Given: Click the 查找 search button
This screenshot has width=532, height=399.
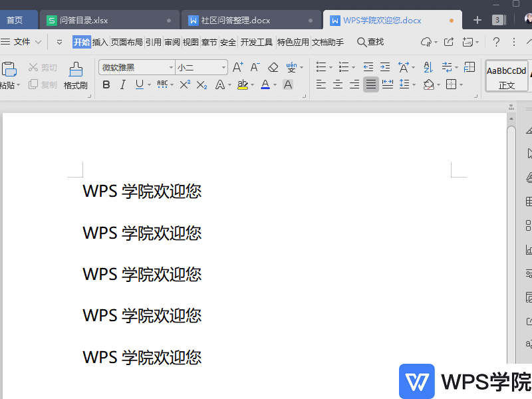Looking at the screenshot, I should coord(370,42).
